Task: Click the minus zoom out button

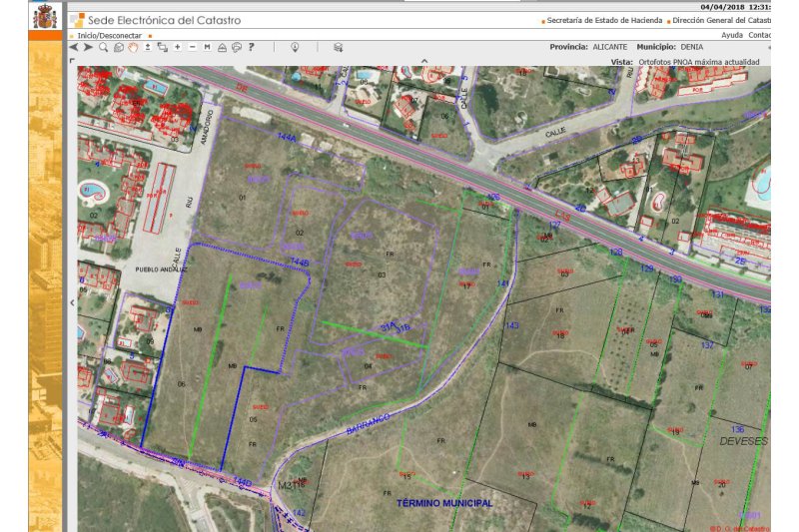Action: [x=192, y=47]
